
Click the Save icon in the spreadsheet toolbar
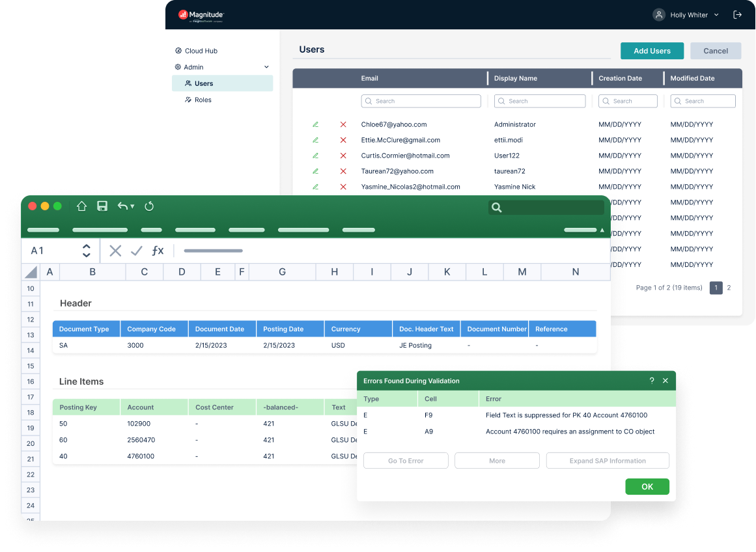click(x=102, y=206)
